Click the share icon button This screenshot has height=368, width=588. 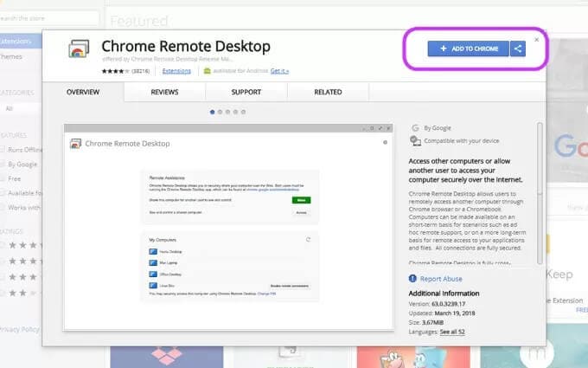pos(518,48)
